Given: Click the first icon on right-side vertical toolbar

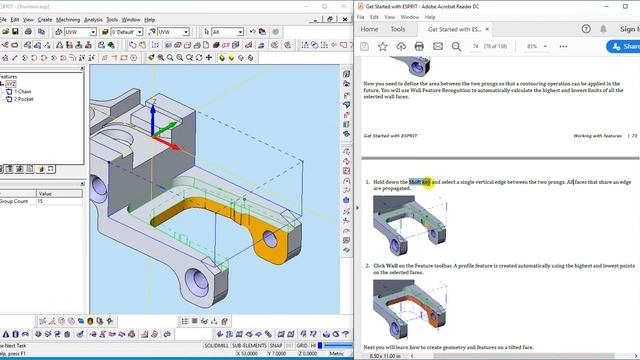Looking at the screenshot, I should coord(347,74).
